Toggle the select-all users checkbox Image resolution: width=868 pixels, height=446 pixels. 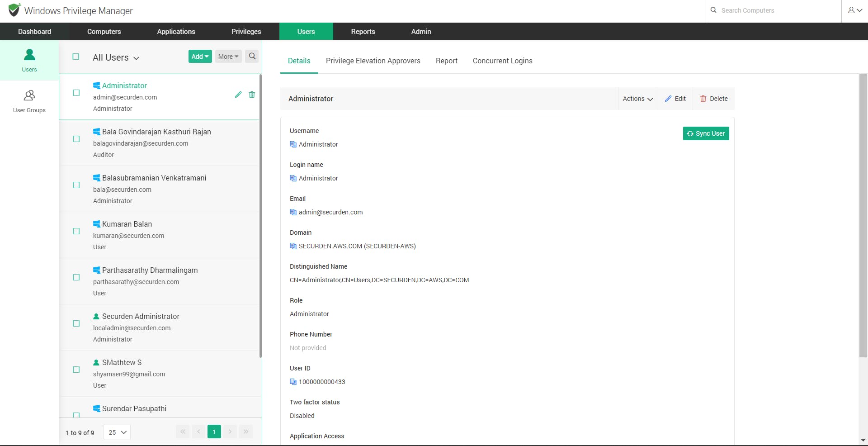[76, 57]
